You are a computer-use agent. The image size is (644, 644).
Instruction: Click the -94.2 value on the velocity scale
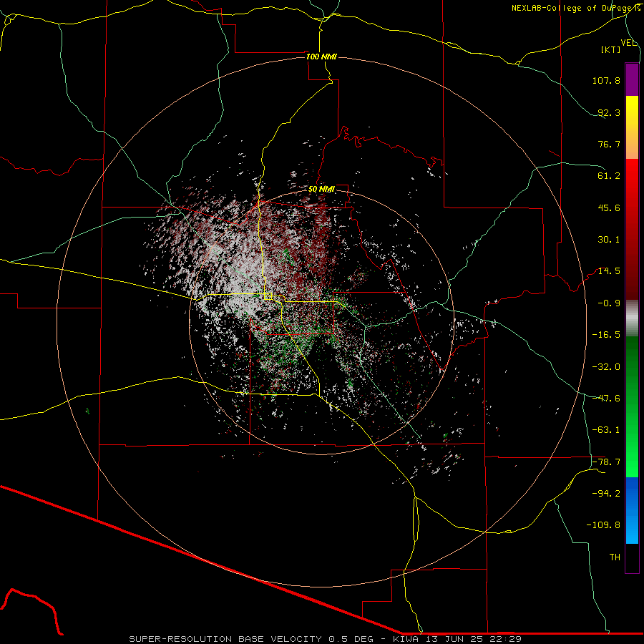[606, 494]
